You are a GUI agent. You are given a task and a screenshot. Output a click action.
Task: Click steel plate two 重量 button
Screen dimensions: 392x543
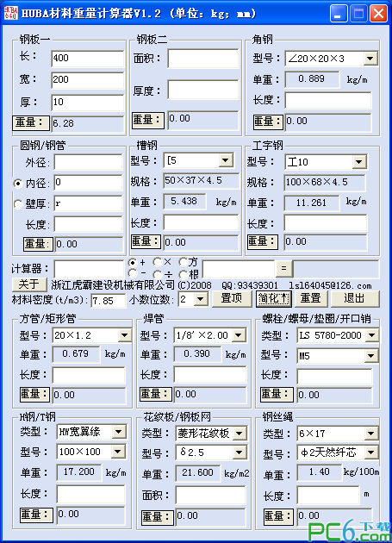148,121
